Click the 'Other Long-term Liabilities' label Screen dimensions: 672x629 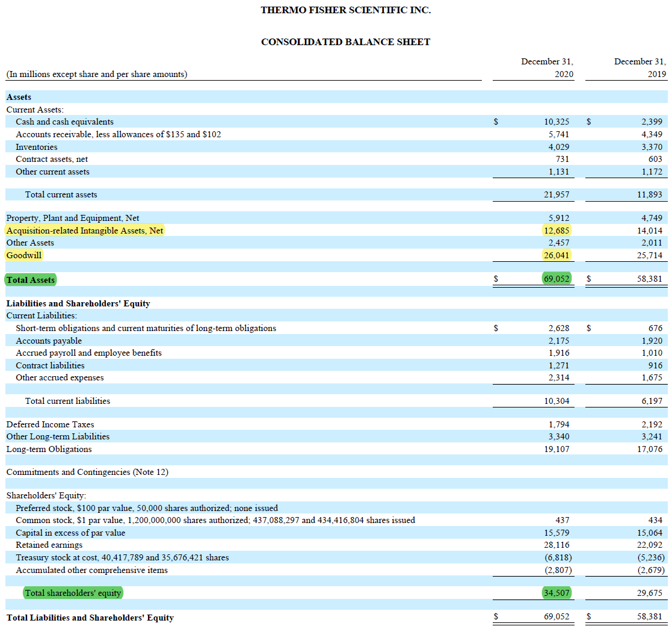point(58,436)
